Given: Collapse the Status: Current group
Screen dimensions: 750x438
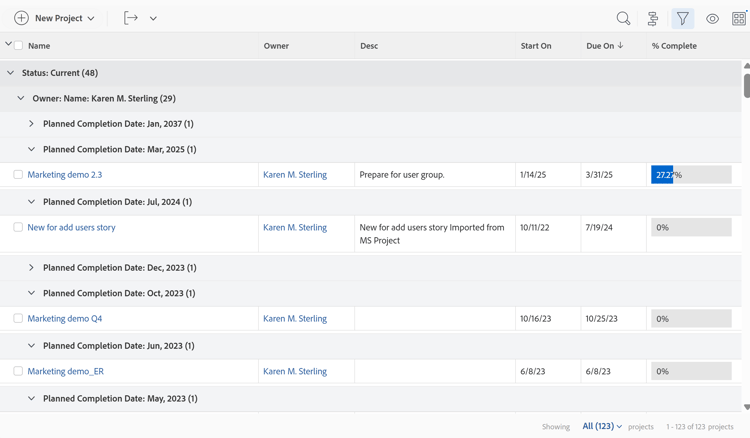Looking at the screenshot, I should click(11, 73).
